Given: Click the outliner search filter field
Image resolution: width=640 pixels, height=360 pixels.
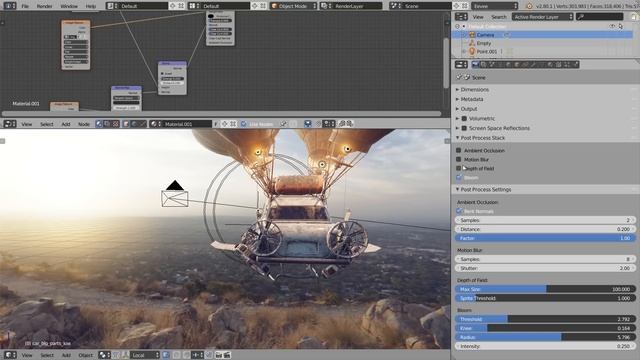Looking at the screenshot, I should 600,17.
